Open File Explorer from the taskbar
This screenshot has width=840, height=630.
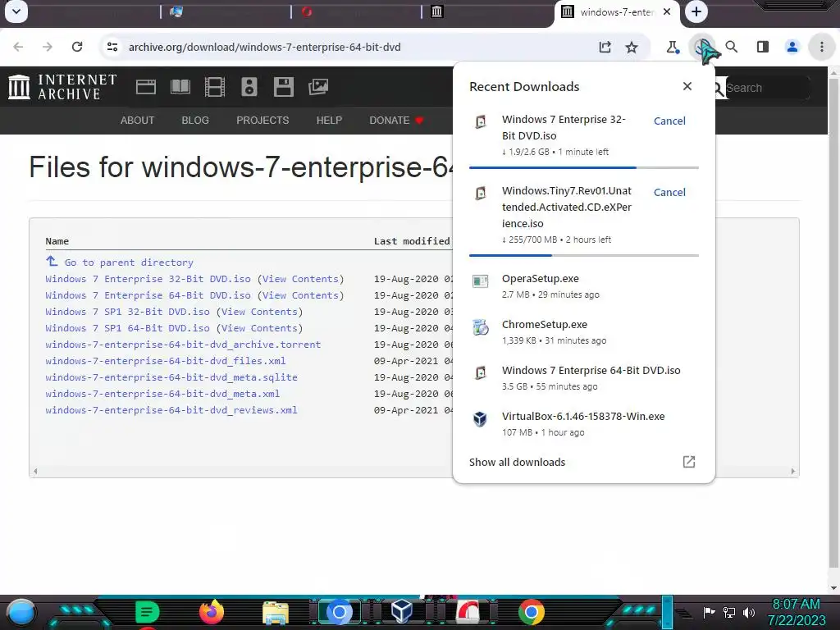[276, 613]
